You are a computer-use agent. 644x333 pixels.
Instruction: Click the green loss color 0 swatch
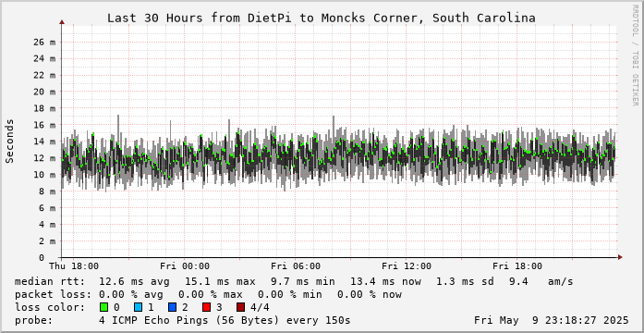point(103,307)
